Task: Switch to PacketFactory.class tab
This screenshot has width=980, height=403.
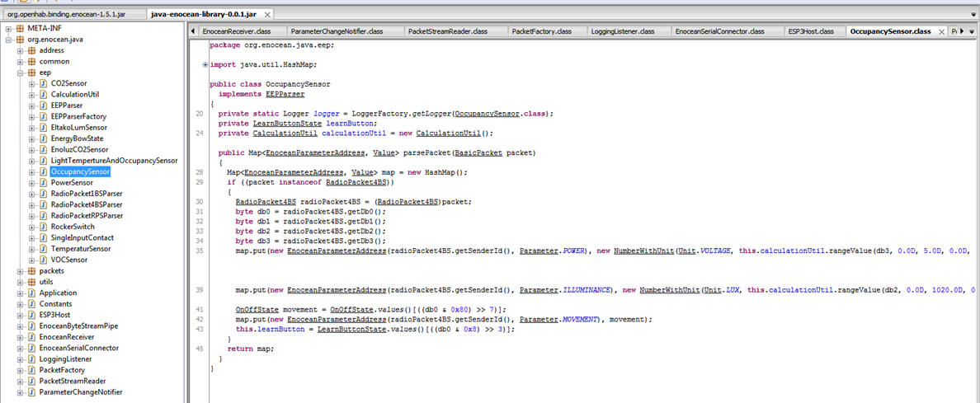Action: [541, 31]
